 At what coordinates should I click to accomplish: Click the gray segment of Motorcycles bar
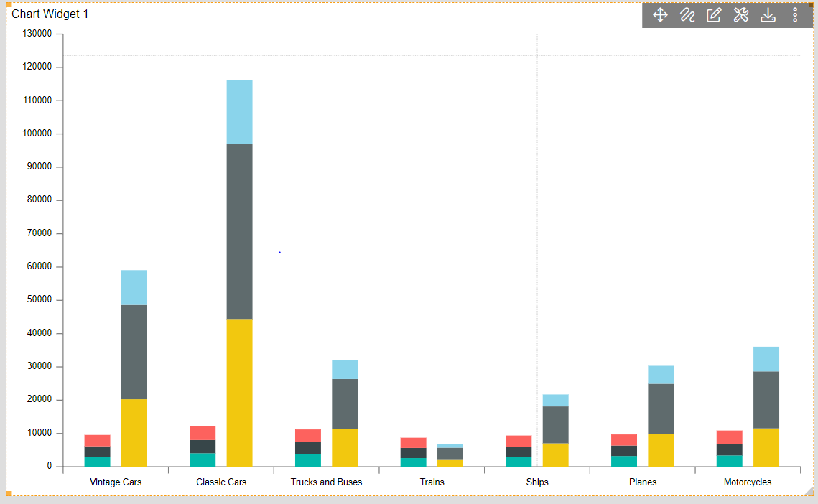point(766,400)
